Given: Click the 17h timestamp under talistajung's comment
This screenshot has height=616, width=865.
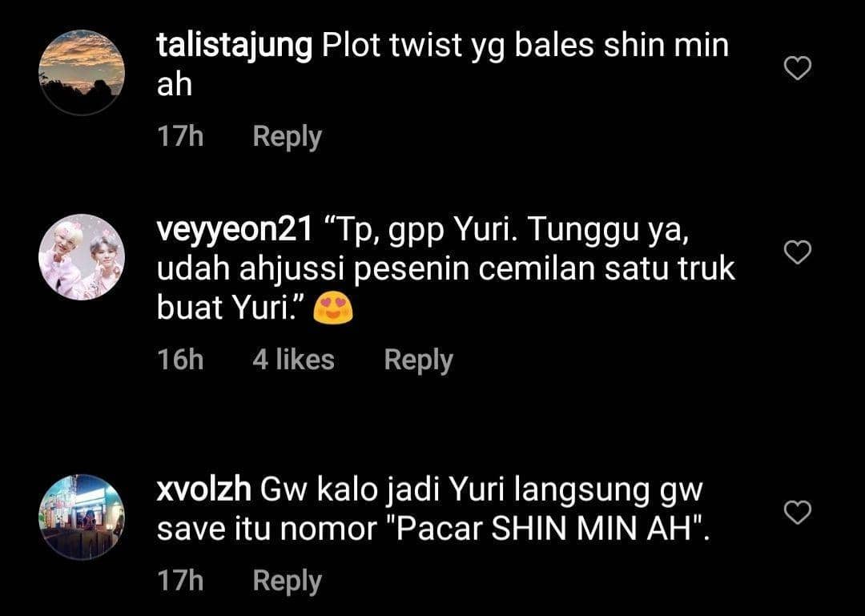Looking at the screenshot, I should pos(180,136).
